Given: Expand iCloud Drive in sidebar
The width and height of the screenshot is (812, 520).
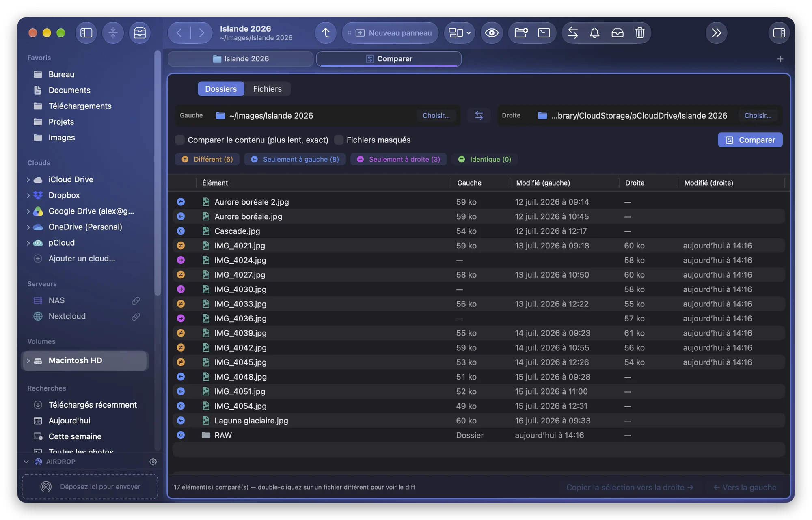Looking at the screenshot, I should tap(28, 179).
